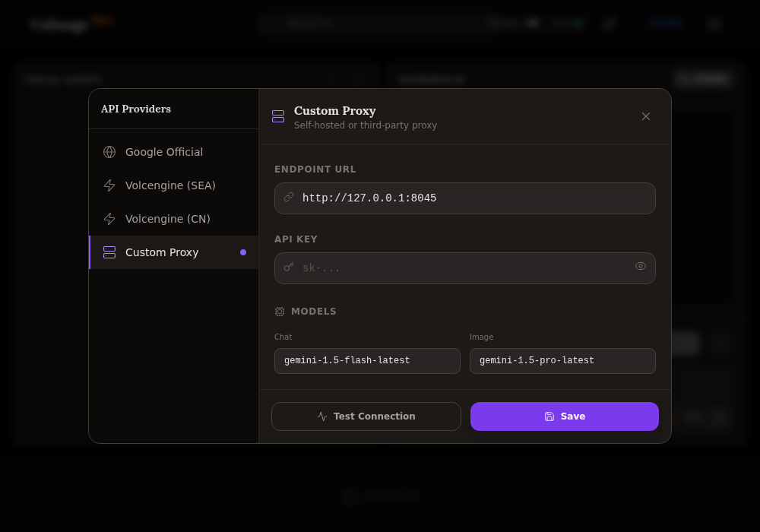Click the server icon in Custom Proxy sidebar item
760x532 pixels.
109,252
